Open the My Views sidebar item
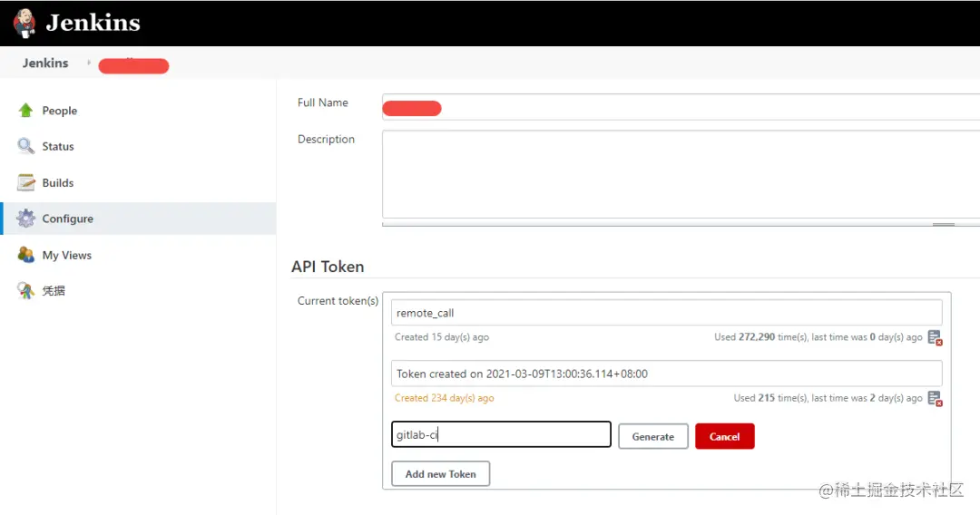This screenshot has height=515, width=980. point(67,256)
